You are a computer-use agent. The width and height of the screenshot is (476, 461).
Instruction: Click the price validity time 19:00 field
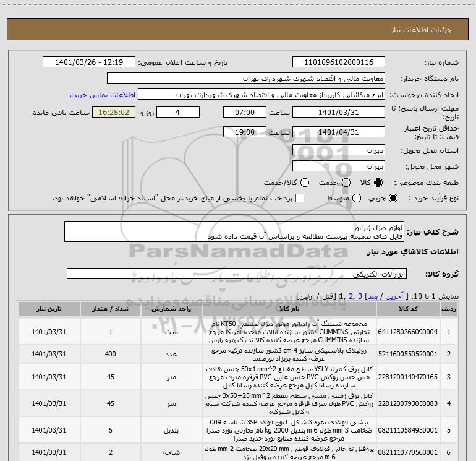(x=245, y=132)
